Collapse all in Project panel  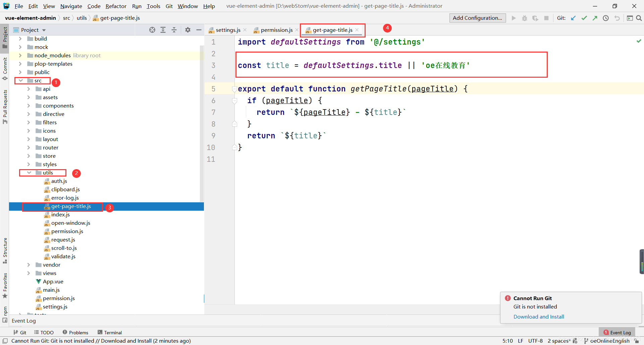[x=174, y=30]
